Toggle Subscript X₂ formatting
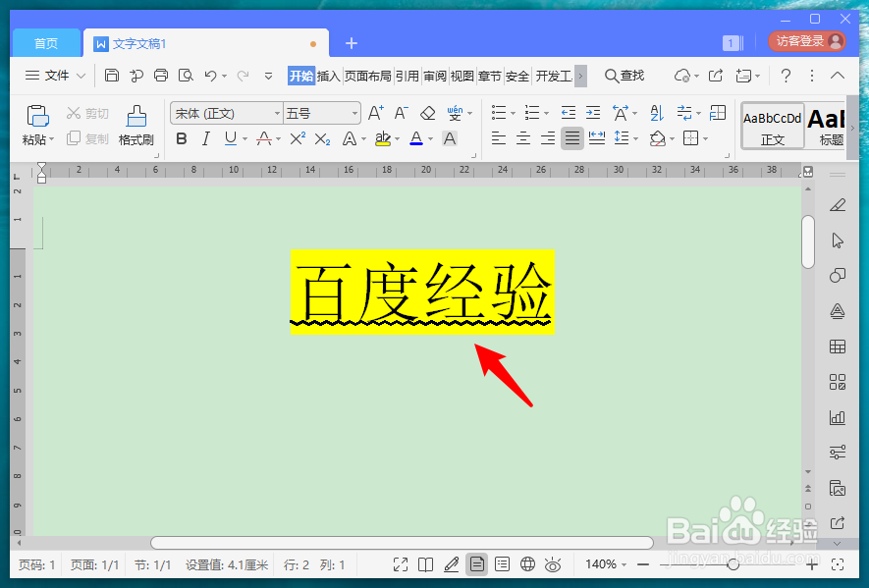This screenshot has width=869, height=588. tap(322, 138)
